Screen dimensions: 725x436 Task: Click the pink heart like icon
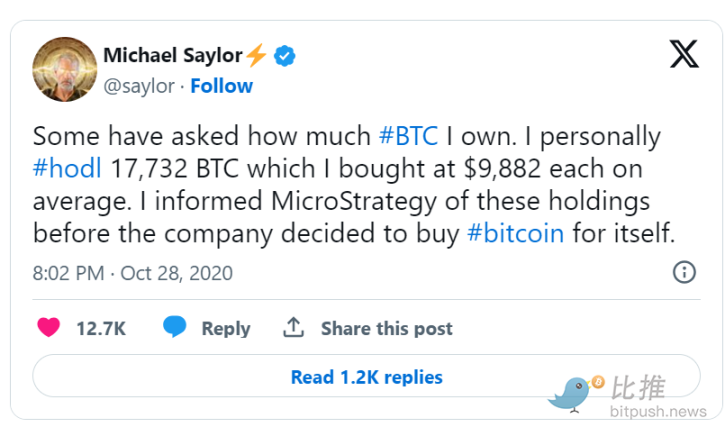48,327
